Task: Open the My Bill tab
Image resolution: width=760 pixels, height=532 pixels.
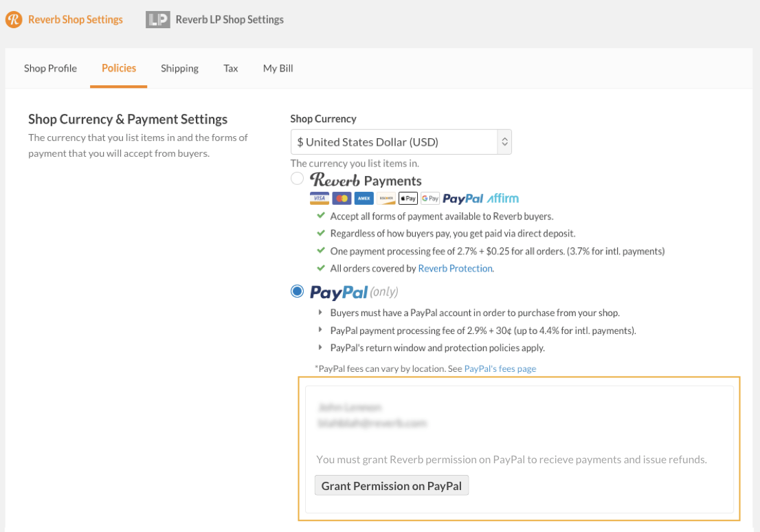Action: (x=278, y=68)
